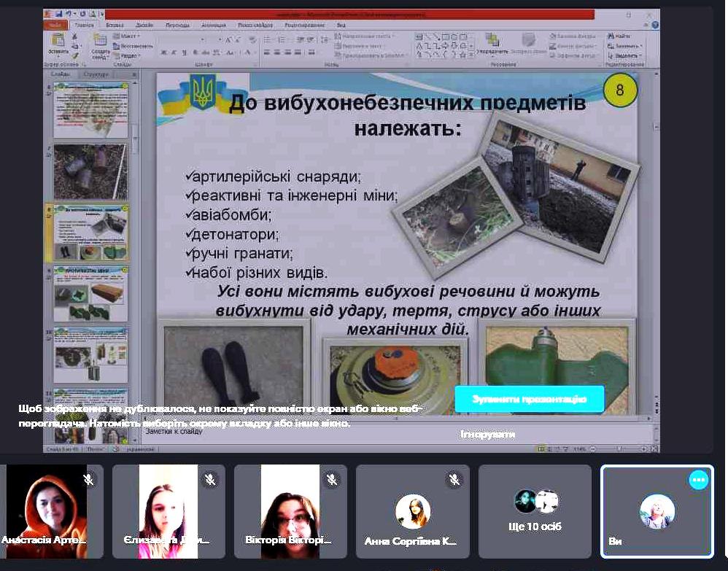Image resolution: width=728 pixels, height=571 pixels.
Task: Click the Paste (Вставить) icon in ribbon
Action: point(58,42)
